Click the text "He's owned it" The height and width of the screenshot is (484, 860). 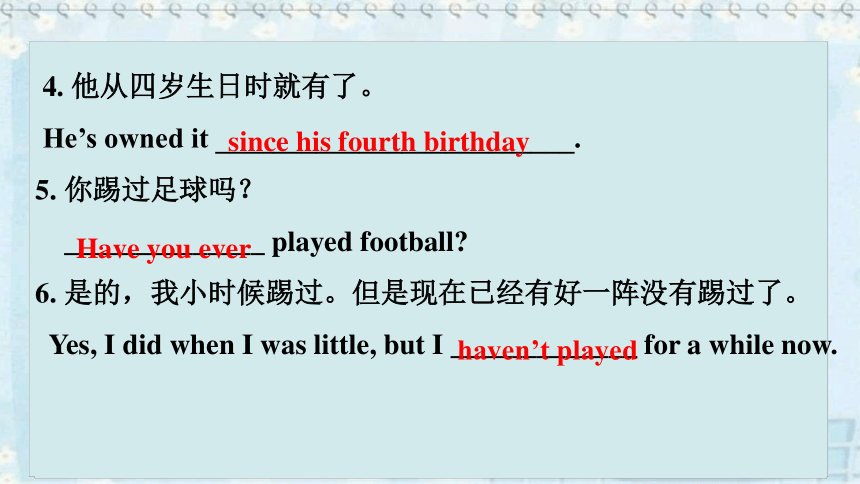click(126, 139)
